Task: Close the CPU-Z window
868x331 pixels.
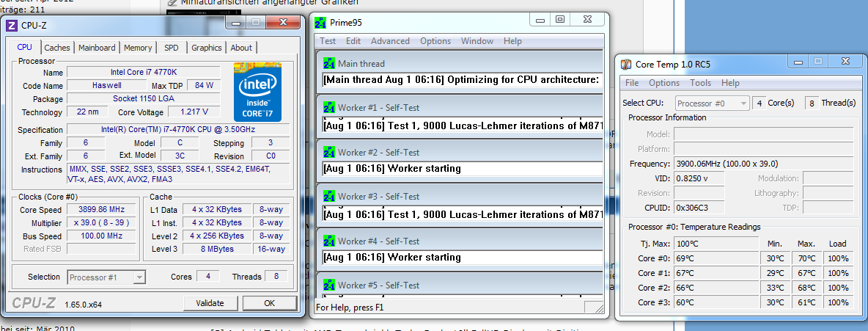Action: [283, 23]
